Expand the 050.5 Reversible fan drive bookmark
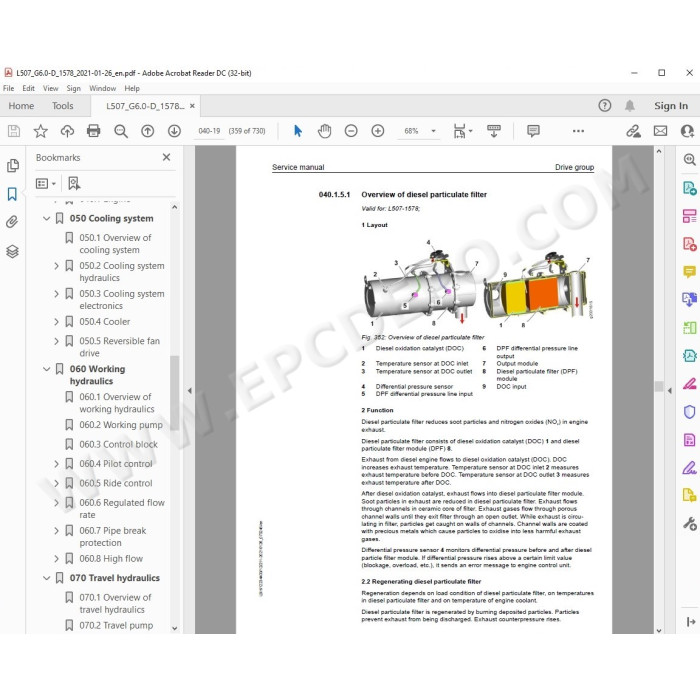The height and width of the screenshot is (700, 700). point(56,341)
